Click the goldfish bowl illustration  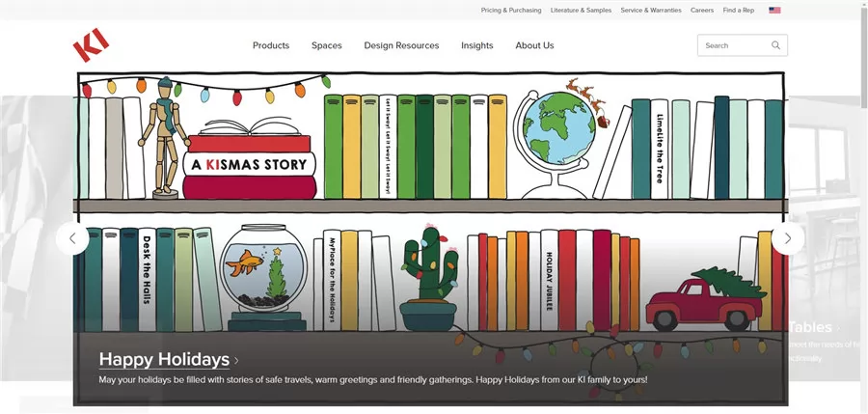pyautogui.click(x=263, y=277)
